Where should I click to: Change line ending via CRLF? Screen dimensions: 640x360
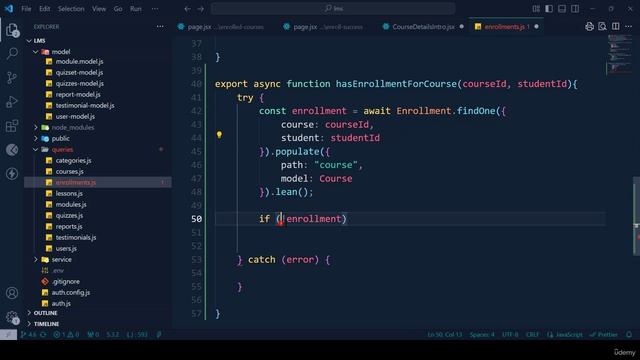pos(532,335)
